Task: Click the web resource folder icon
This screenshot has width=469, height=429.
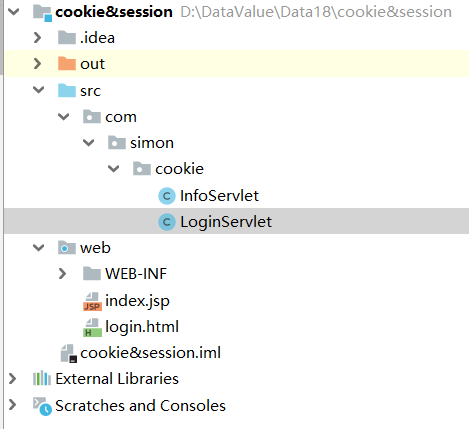Action: coord(67,248)
